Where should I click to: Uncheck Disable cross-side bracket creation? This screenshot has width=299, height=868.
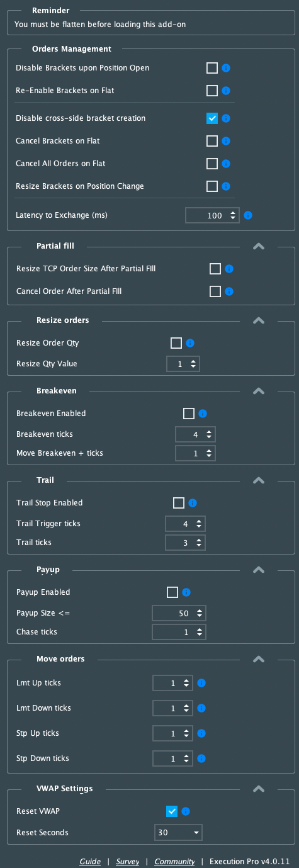click(x=212, y=118)
